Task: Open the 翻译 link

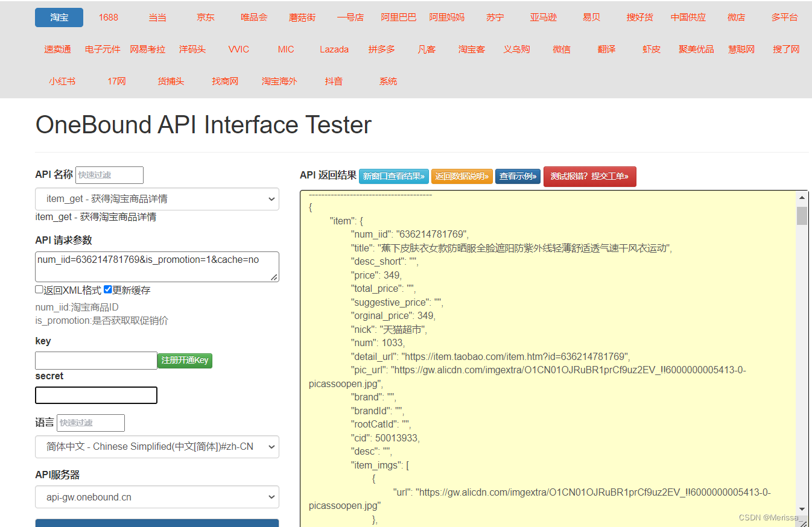Action: (607, 49)
